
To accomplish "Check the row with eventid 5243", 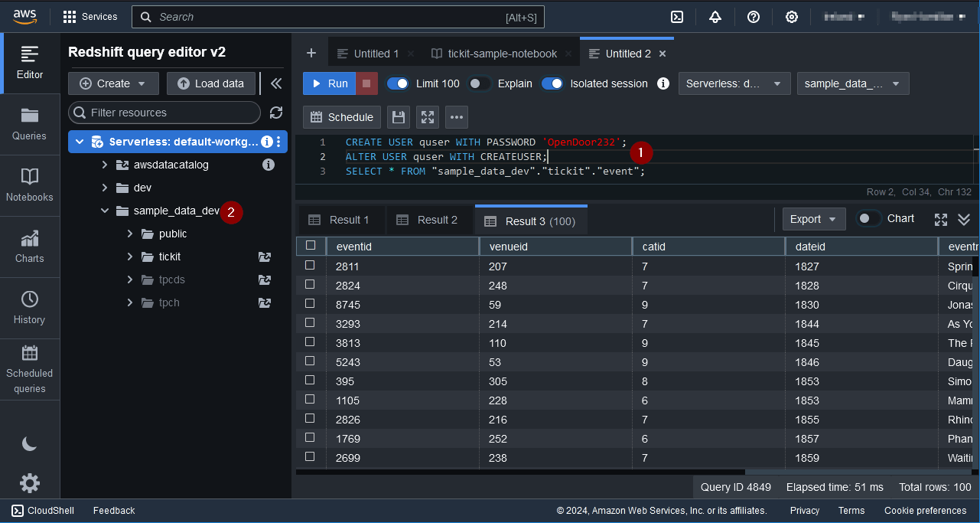I will pyautogui.click(x=310, y=361).
